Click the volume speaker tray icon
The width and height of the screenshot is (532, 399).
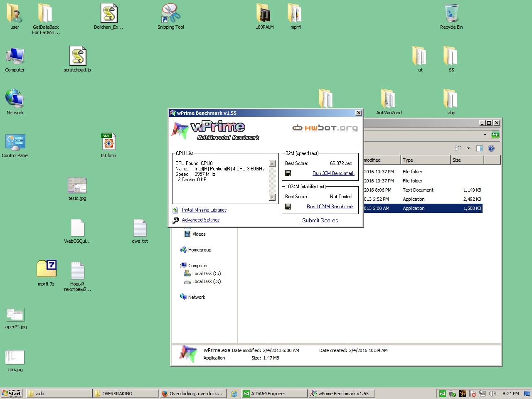(x=493, y=394)
